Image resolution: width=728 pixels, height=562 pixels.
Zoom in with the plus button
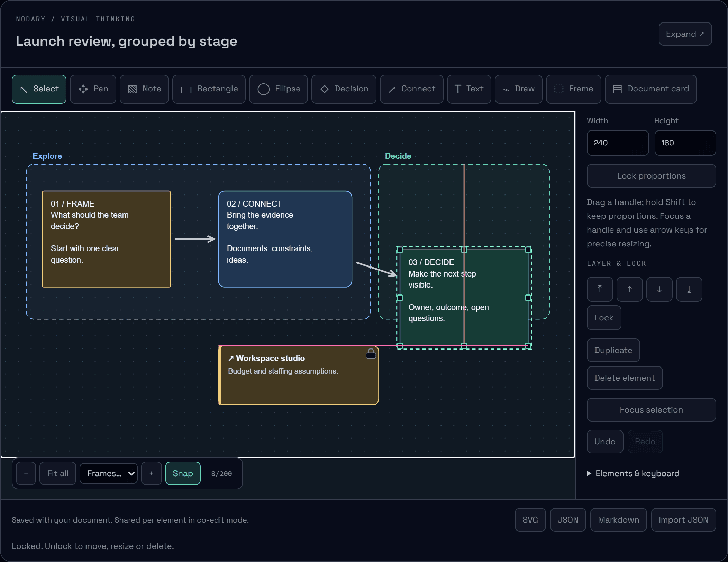[152, 473]
